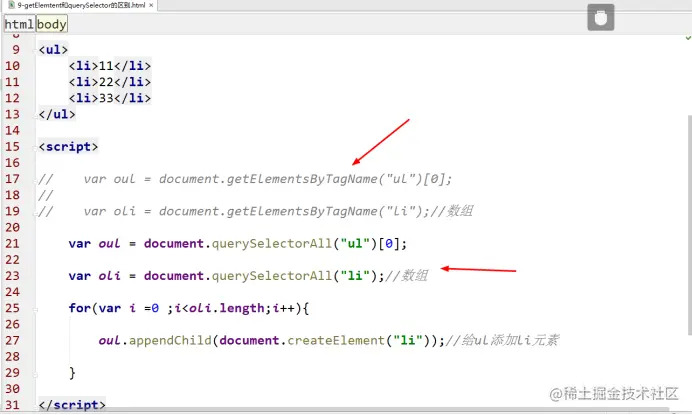Viewport: 692px width, 415px height.
Task: Click the copy code icon button
Action: click(601, 18)
